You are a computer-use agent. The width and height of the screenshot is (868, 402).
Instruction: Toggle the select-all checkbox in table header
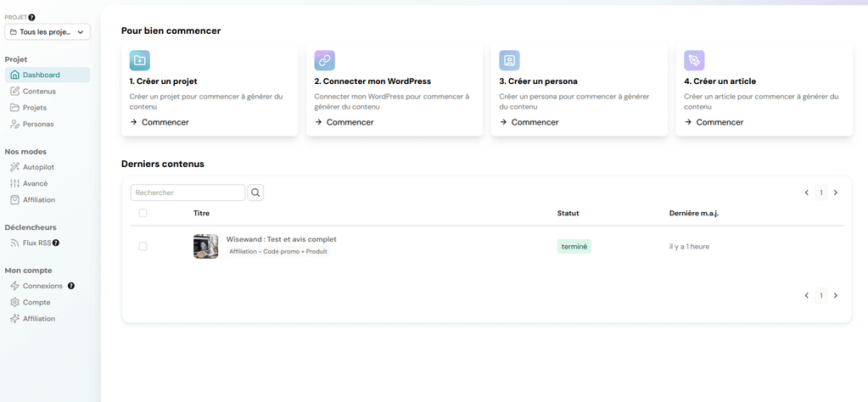point(143,213)
